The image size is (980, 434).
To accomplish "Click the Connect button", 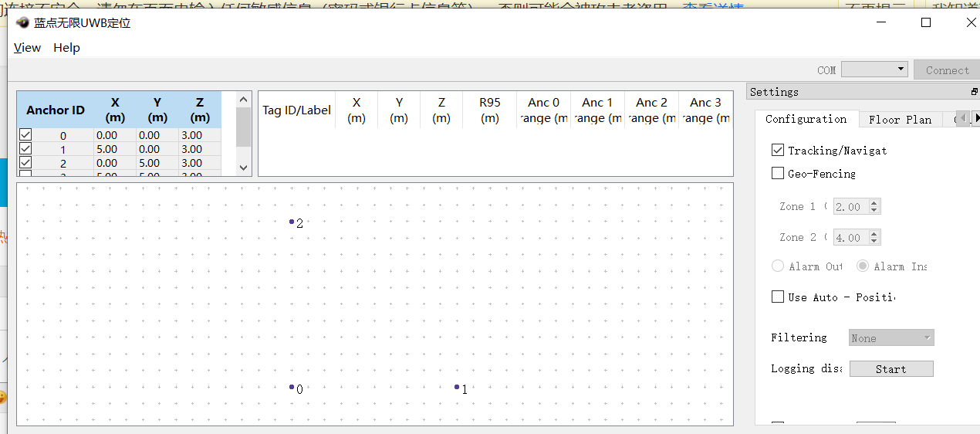I will tap(947, 70).
